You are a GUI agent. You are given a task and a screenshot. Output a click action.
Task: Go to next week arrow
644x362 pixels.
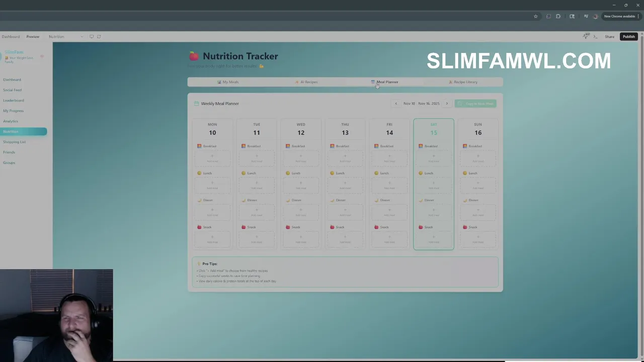pyautogui.click(x=447, y=104)
